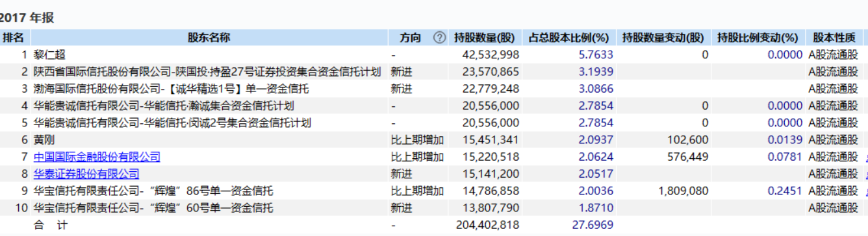Select the 华宝信托 “辉煌”60号 shareholder row
The width and height of the screenshot is (868, 236).
(433, 207)
